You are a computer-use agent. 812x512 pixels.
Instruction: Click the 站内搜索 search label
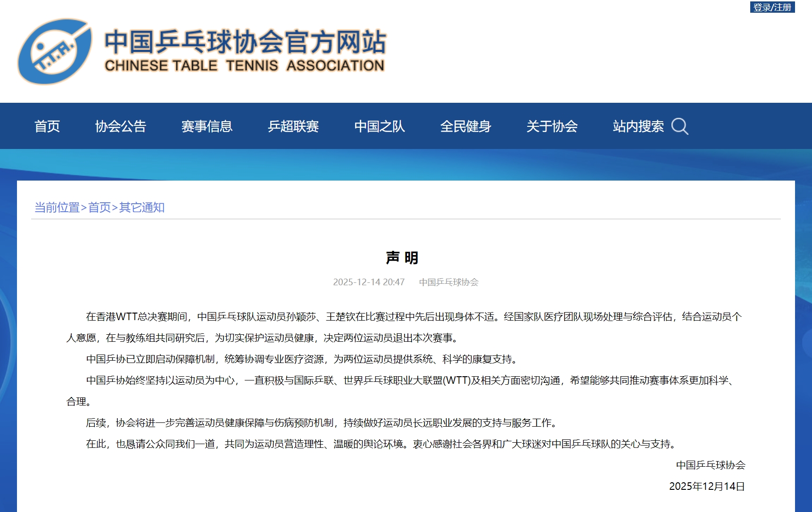click(638, 126)
